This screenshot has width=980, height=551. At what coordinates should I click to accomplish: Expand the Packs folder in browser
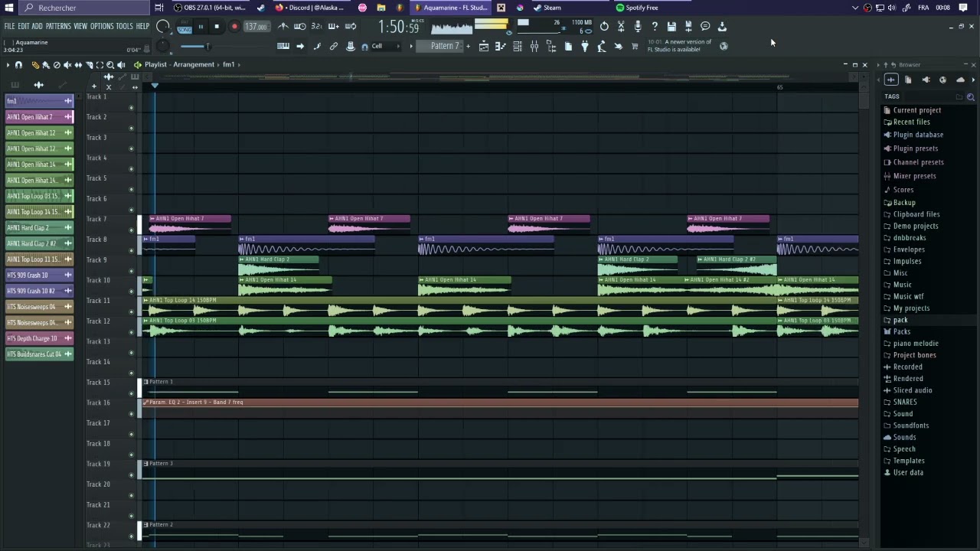pyautogui.click(x=902, y=331)
